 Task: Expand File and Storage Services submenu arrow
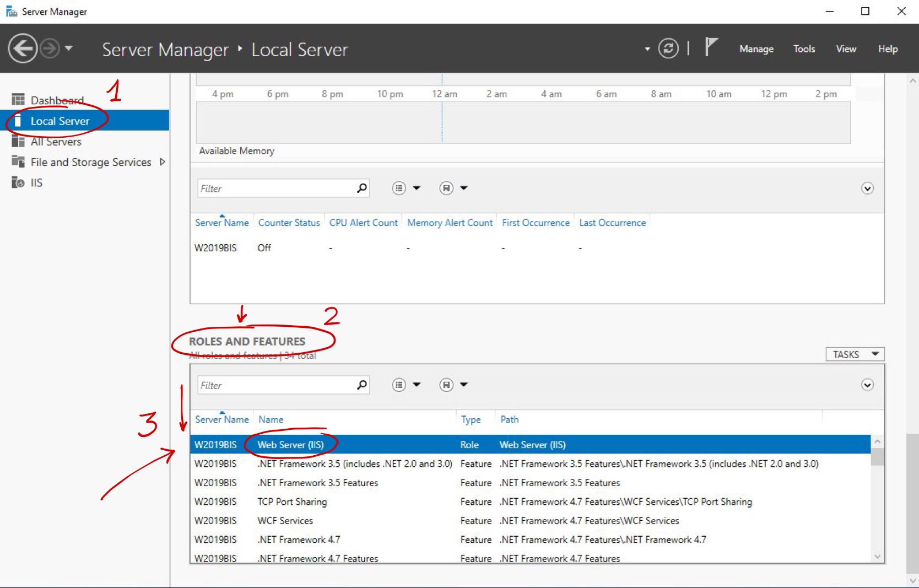tap(163, 162)
